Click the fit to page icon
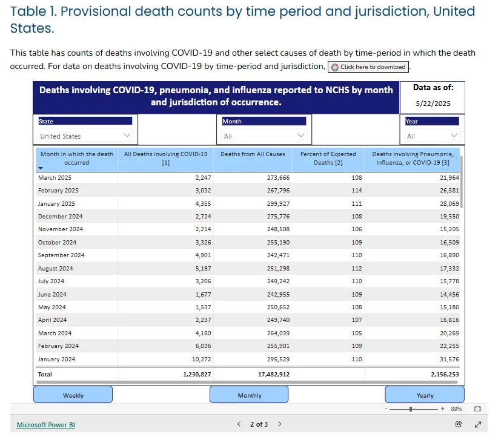 click(x=477, y=409)
